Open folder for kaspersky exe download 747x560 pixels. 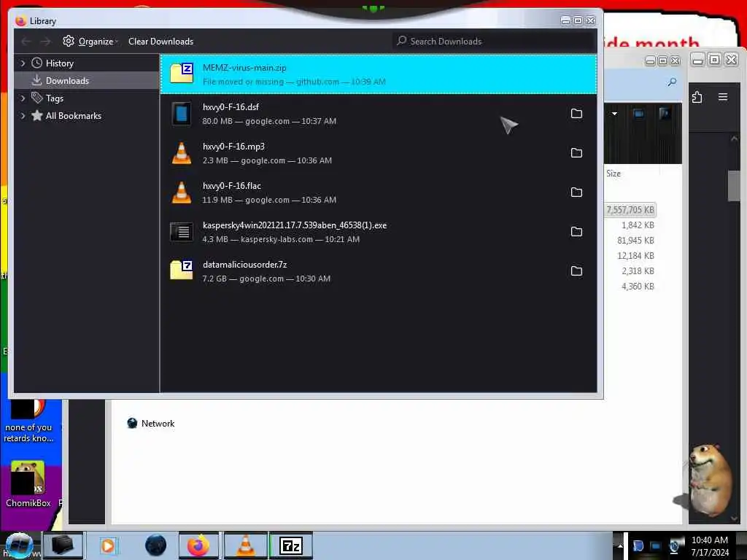pyautogui.click(x=576, y=231)
